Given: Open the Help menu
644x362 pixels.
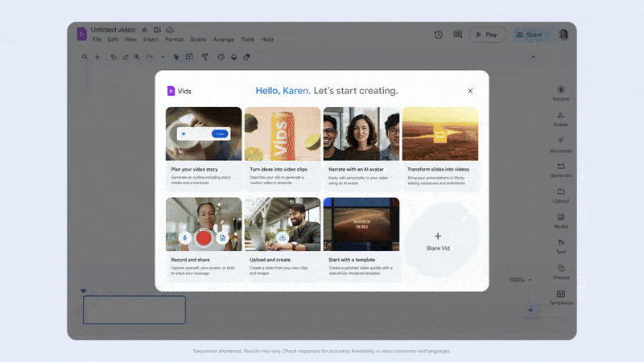Looking at the screenshot, I should pyautogui.click(x=267, y=39).
